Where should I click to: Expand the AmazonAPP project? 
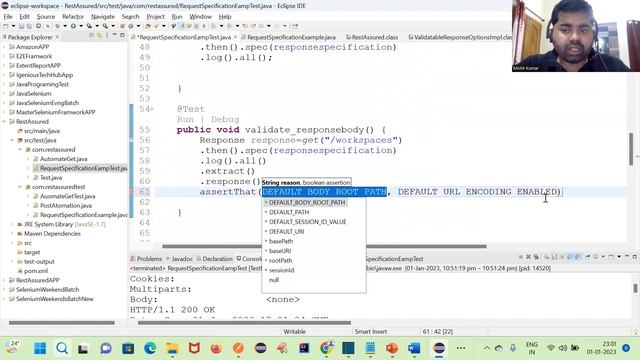(x=4, y=47)
